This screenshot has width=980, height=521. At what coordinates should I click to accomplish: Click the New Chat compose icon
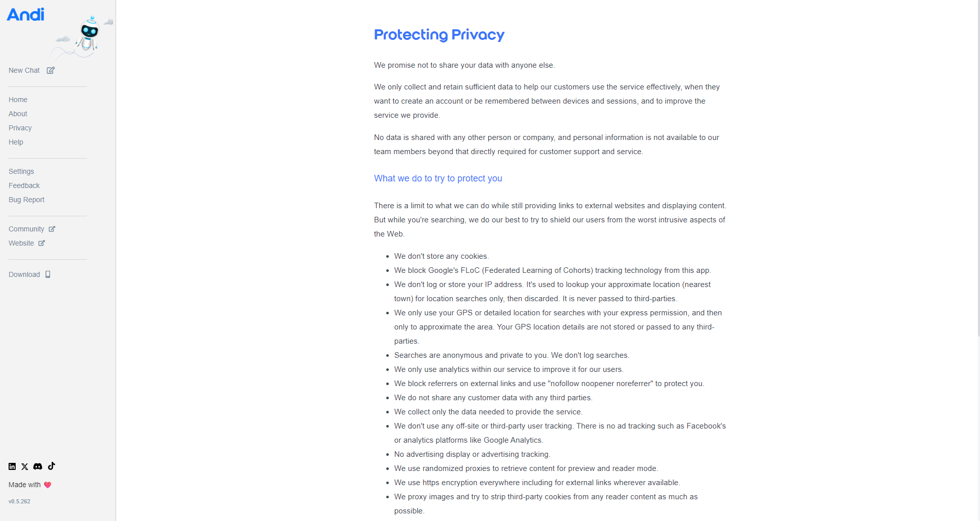pos(50,70)
